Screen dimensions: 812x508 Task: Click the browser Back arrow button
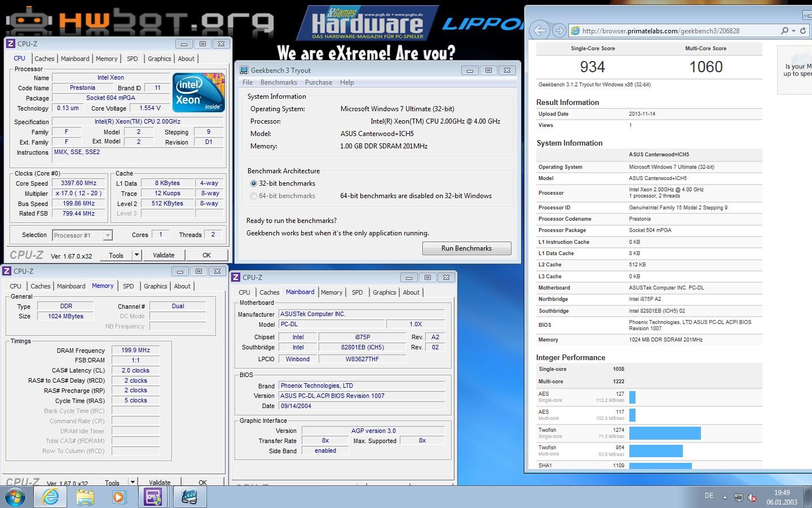pyautogui.click(x=539, y=30)
